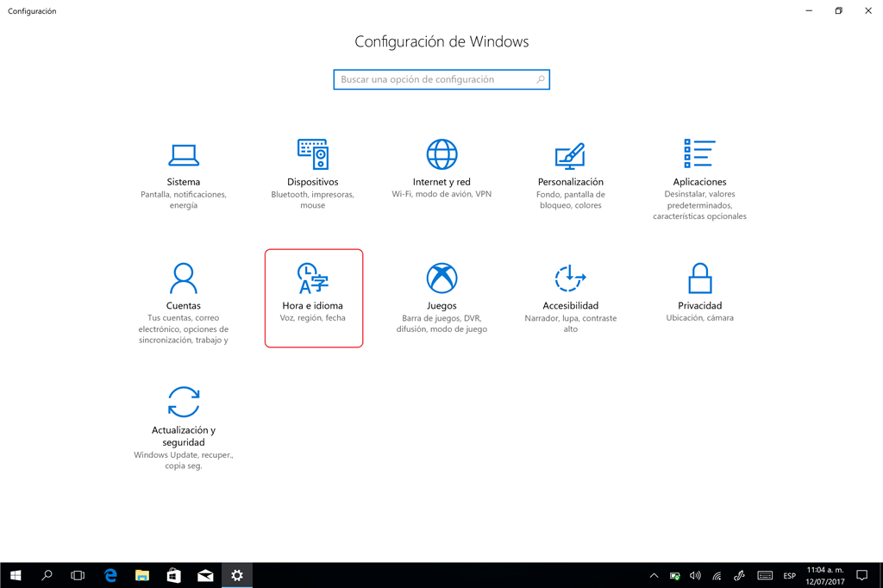This screenshot has width=883, height=588.
Task: Launch Microsoft Edge from the taskbar
Action: tap(110, 575)
